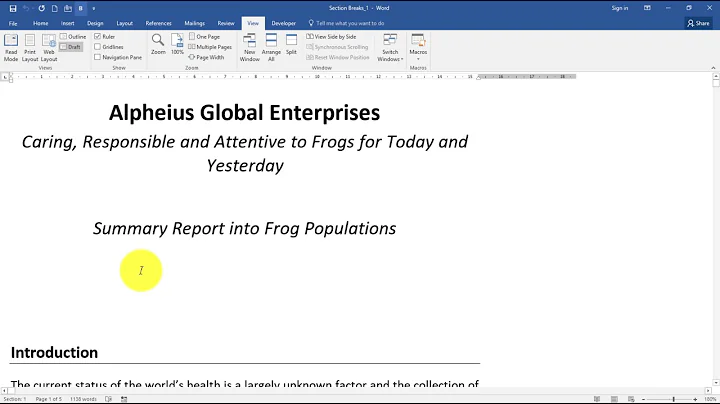Click the Undo arrow icon
The image size is (720, 404).
point(26,8)
